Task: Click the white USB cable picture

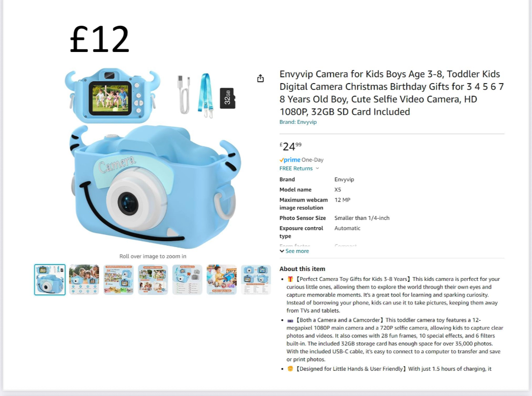Action: pos(184,94)
